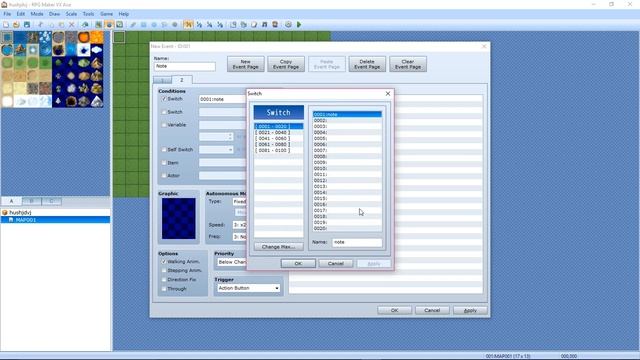This screenshot has width=640, height=360.
Task: Open the Character Generator icon
Action: point(275,25)
